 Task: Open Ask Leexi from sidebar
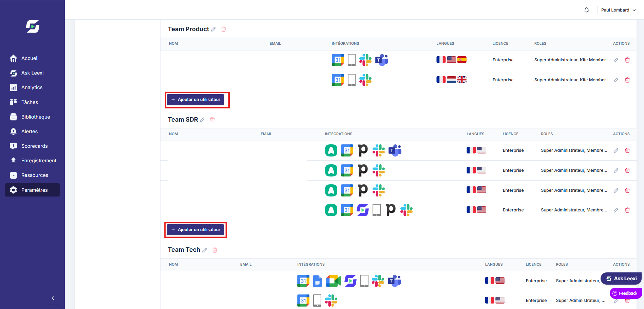tap(32, 73)
